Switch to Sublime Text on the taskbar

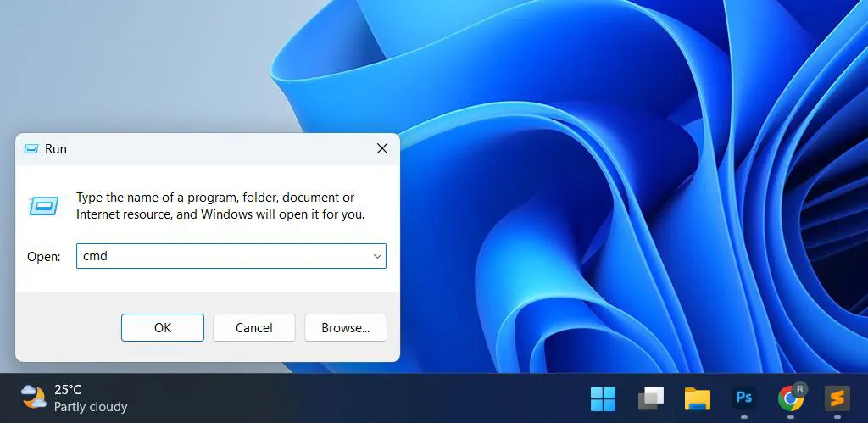point(837,398)
